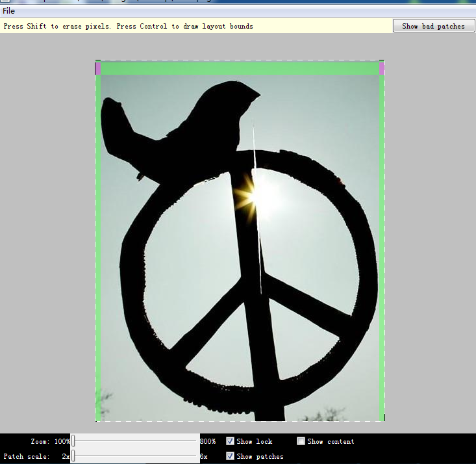Uncheck the Show lock checkbox
Image resolution: width=476 pixels, height=464 pixels.
(230, 441)
